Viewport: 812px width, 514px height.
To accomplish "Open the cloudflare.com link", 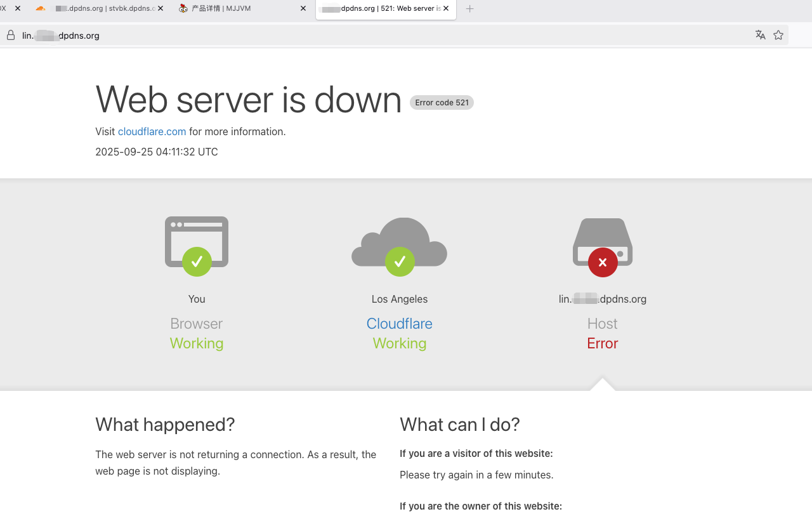I will click(x=152, y=132).
